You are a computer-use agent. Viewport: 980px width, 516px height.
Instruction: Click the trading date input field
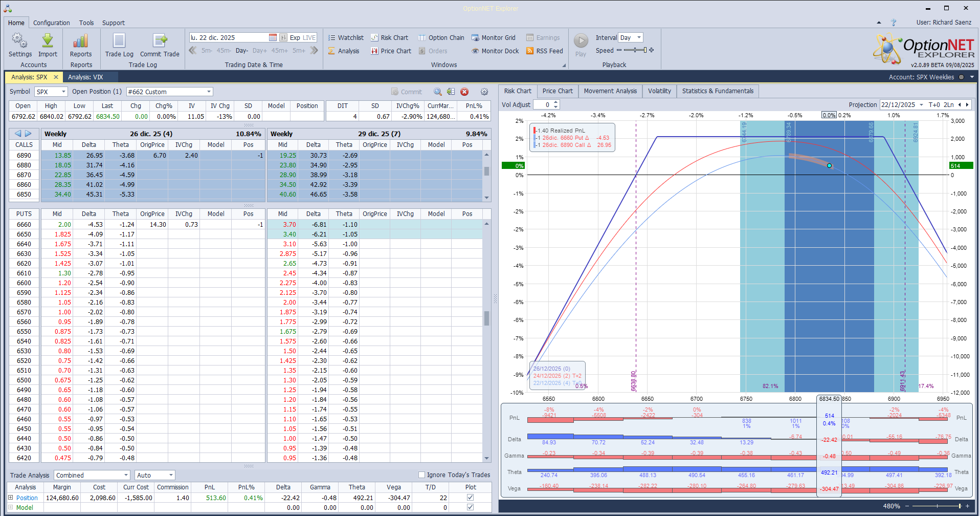229,37
